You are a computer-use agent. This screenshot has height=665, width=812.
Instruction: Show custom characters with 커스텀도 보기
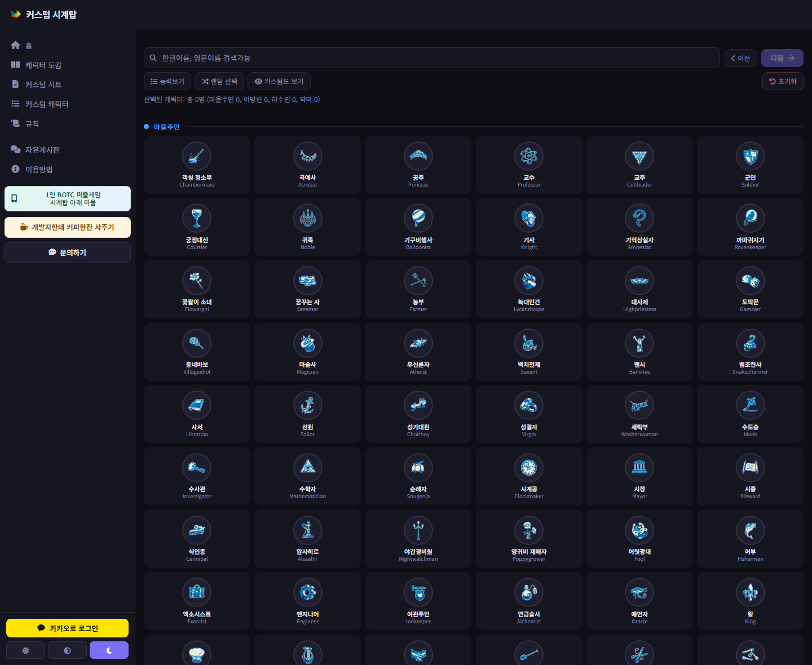point(279,81)
